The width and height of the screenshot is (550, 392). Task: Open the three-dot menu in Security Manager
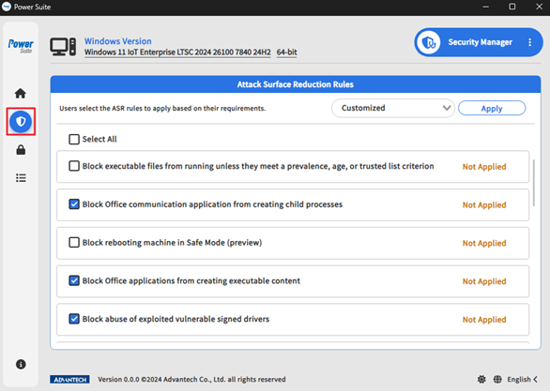[x=529, y=42]
